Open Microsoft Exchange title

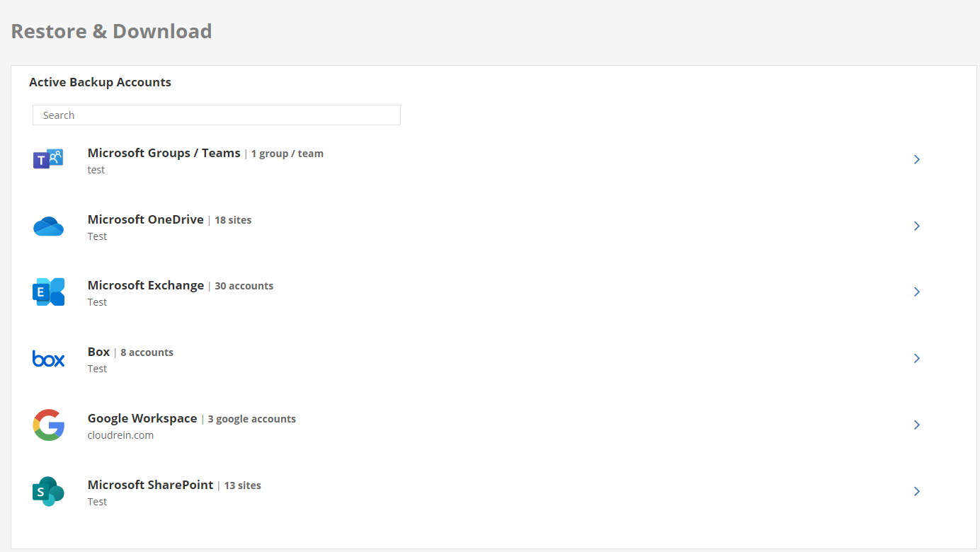pyautogui.click(x=146, y=285)
